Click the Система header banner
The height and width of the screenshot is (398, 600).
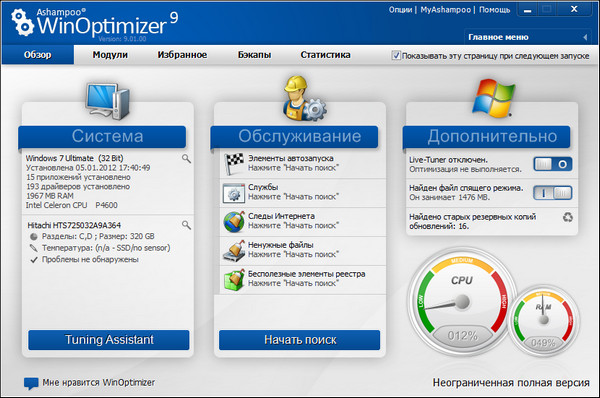coord(102,137)
